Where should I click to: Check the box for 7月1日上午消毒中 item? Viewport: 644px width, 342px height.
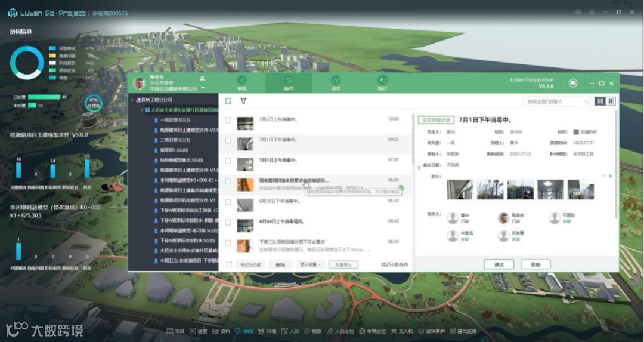pyautogui.click(x=228, y=161)
